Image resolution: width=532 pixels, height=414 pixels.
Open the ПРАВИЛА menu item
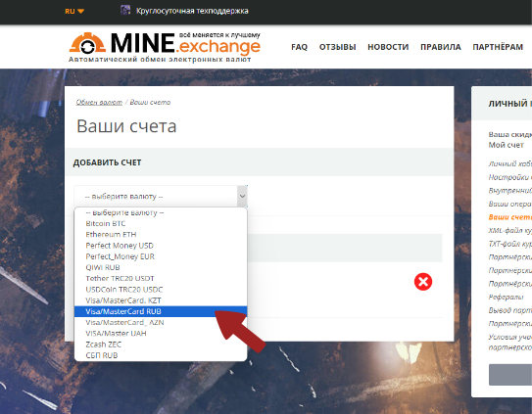441,47
